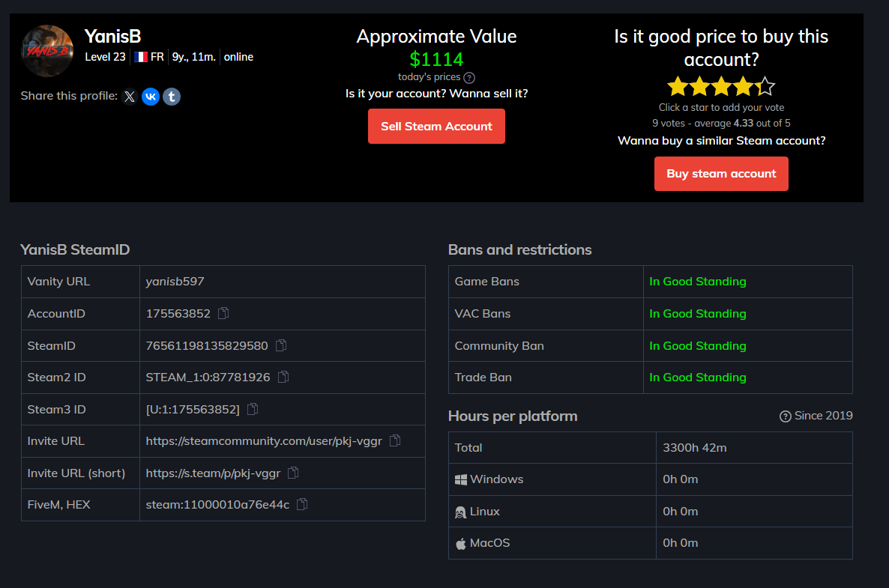Image resolution: width=889 pixels, height=588 pixels.
Task: Click Total hours 3300h 42m value
Action: [695, 447]
